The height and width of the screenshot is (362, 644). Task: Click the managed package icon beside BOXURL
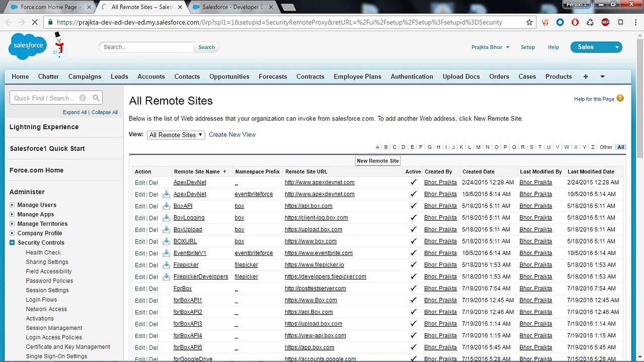point(167,241)
